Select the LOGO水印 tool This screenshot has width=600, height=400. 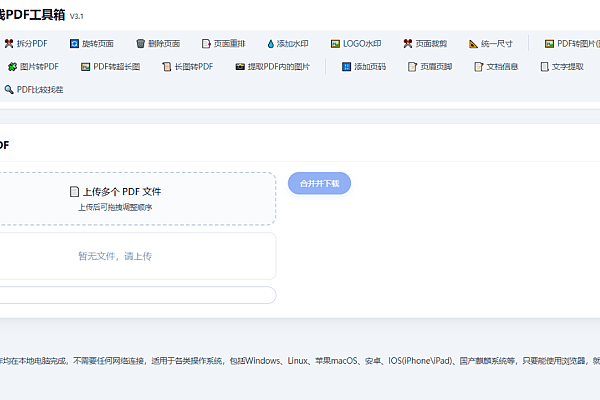coord(356,44)
